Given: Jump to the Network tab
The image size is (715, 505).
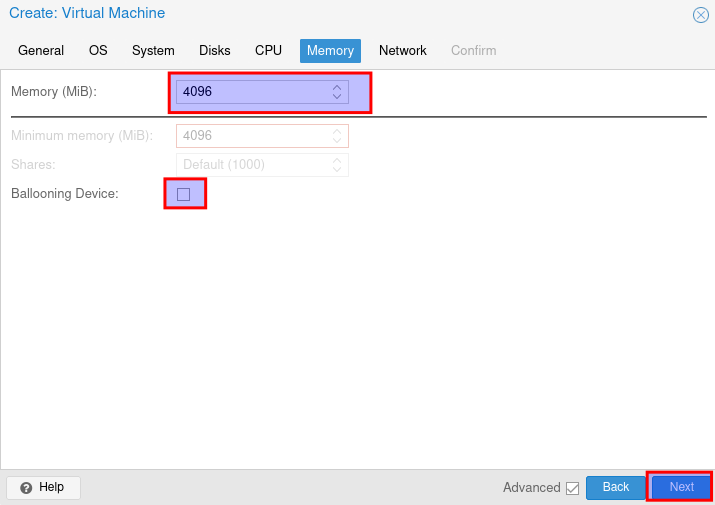Looking at the screenshot, I should click(402, 51).
